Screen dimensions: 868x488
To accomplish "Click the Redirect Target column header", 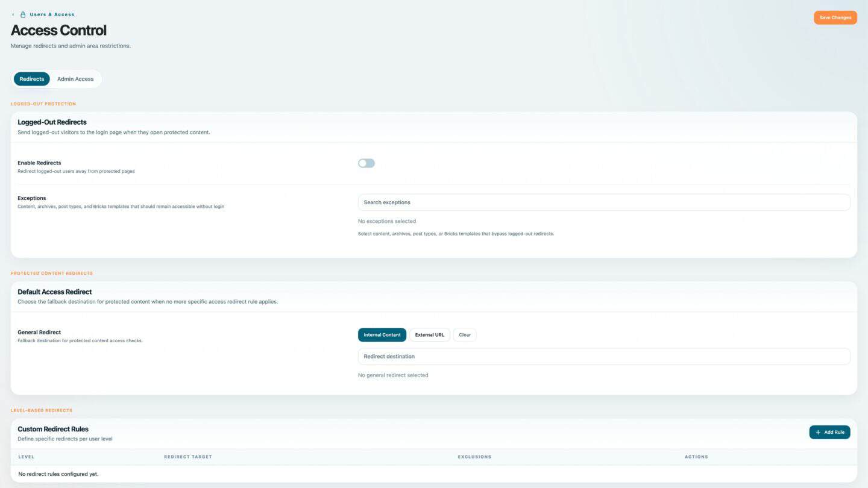I will click(188, 457).
